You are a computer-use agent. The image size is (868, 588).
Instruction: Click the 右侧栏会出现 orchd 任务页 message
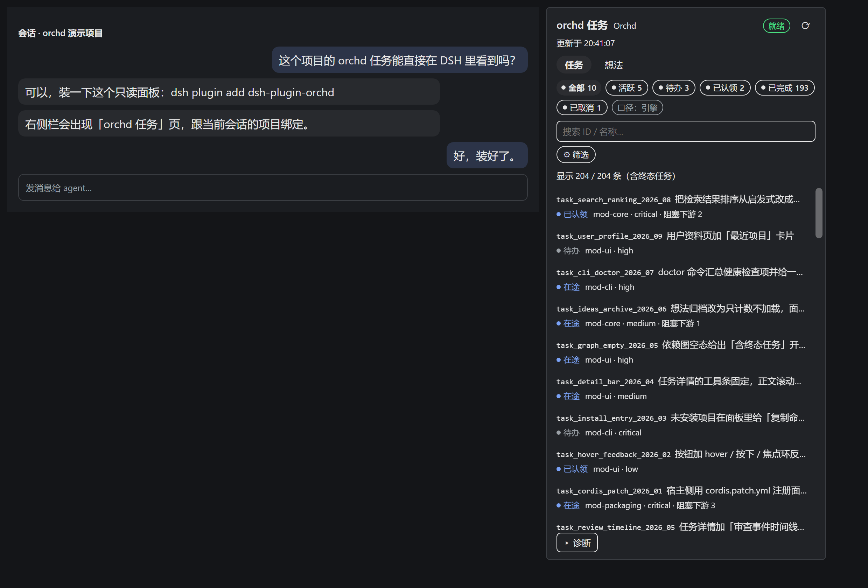(229, 124)
